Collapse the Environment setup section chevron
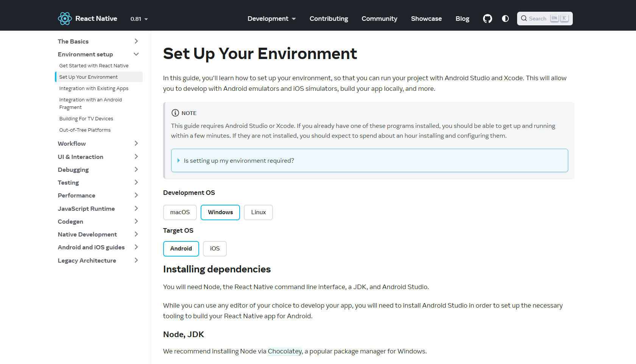 136,54
